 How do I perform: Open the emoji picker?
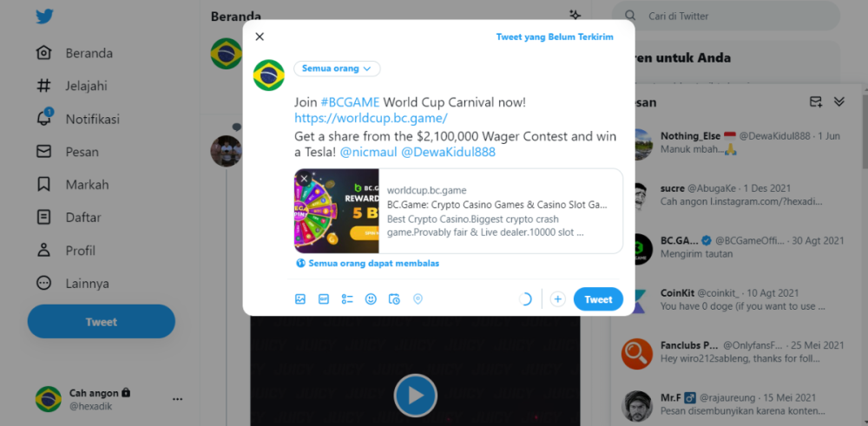click(x=371, y=299)
